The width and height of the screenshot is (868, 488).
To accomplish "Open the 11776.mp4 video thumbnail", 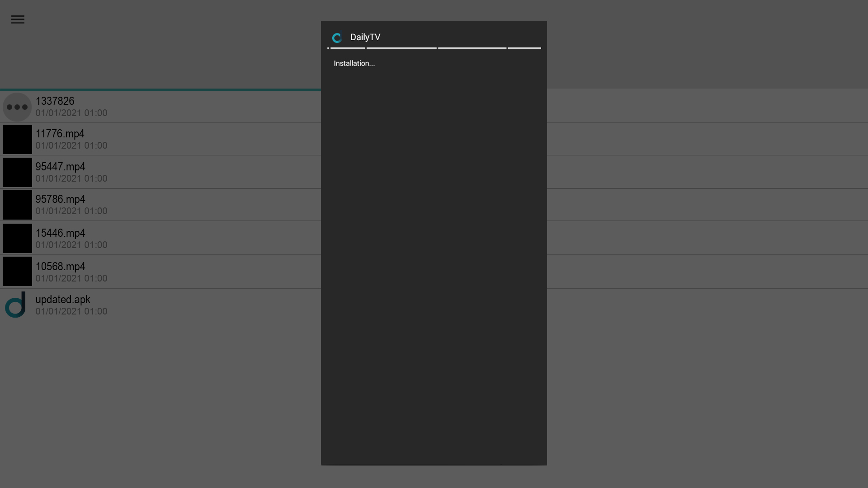I will [17, 139].
